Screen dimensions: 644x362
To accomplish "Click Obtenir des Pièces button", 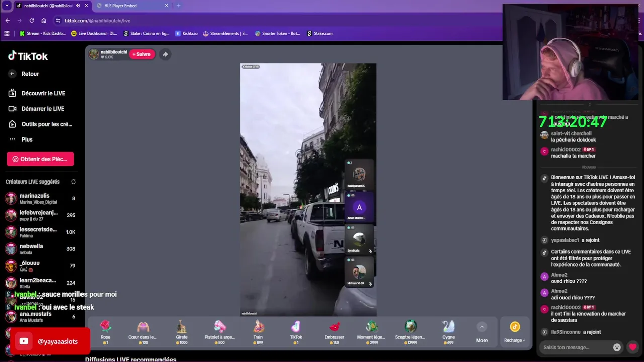I will pos(40,159).
